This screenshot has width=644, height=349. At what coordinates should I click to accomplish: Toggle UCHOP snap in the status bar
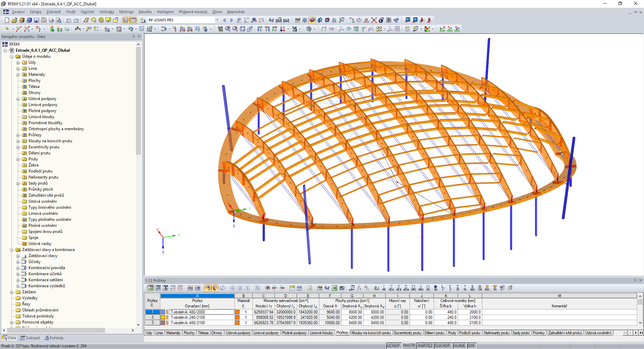coord(393,346)
